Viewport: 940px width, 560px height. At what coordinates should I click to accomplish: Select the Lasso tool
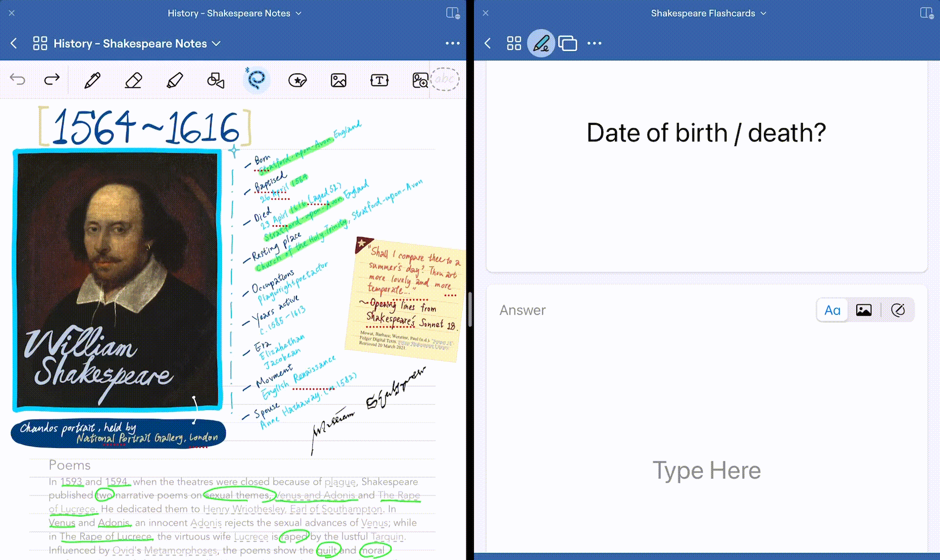(x=256, y=79)
